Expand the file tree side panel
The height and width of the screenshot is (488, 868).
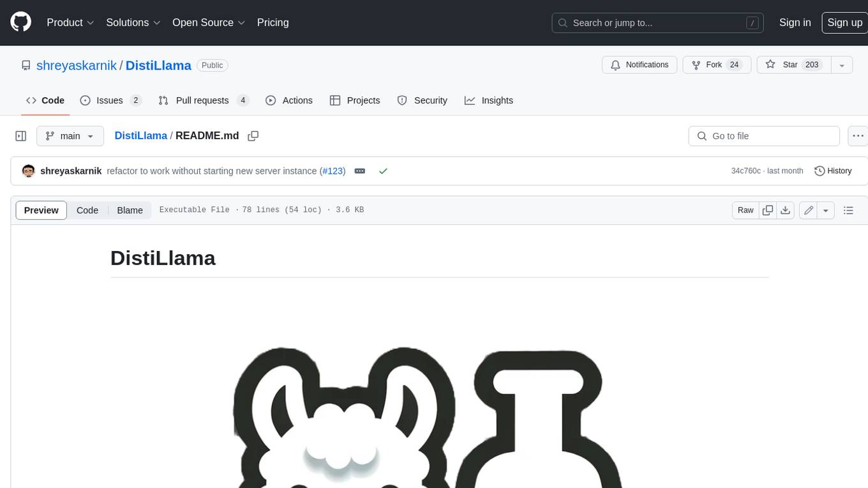click(21, 136)
